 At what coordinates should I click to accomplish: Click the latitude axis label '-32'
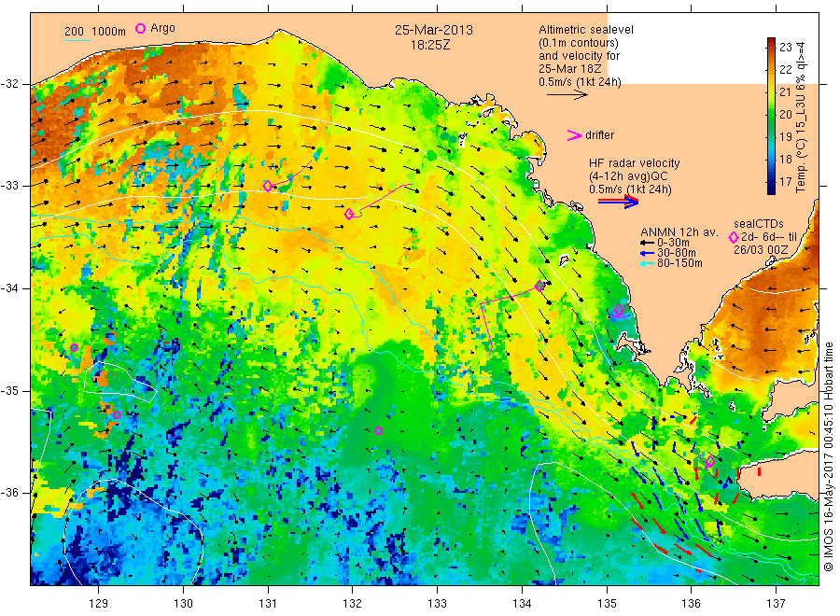[9, 84]
